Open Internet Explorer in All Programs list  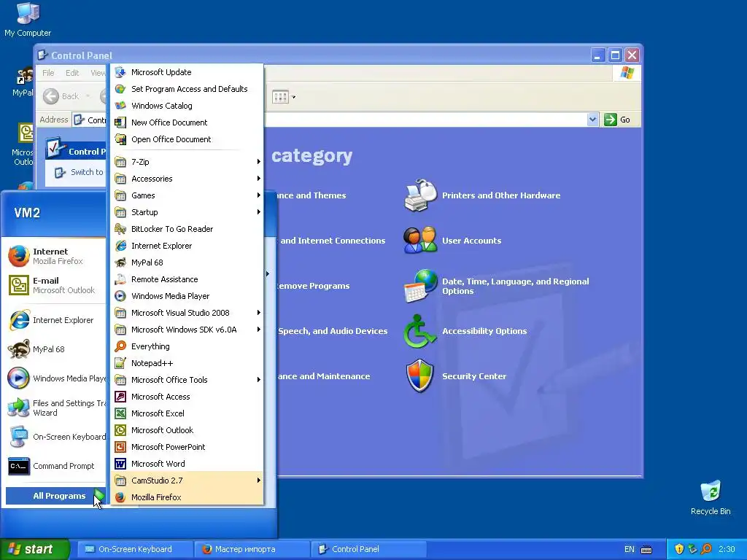coord(187,246)
